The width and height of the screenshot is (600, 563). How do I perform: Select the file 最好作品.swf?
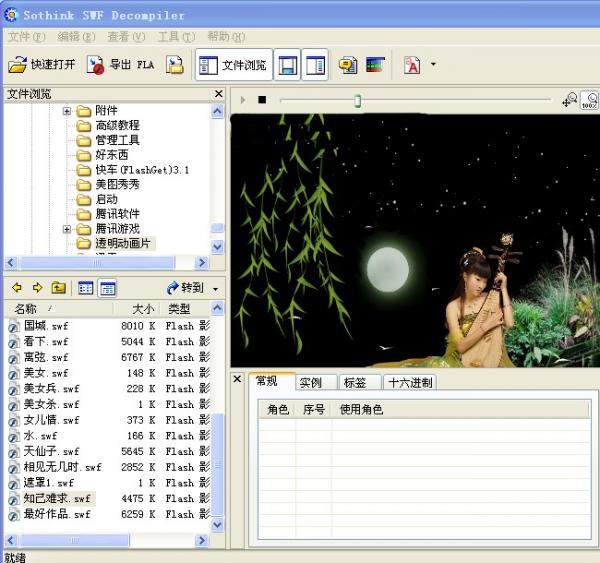click(50, 514)
